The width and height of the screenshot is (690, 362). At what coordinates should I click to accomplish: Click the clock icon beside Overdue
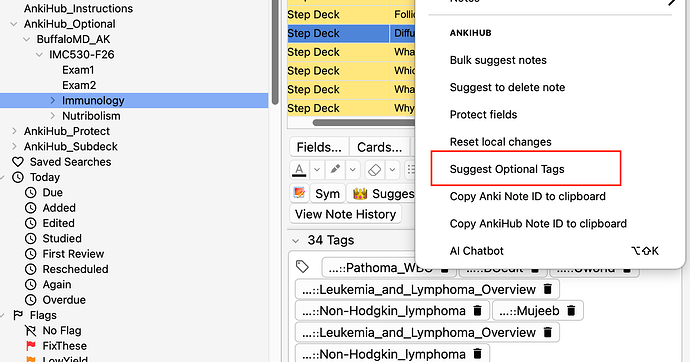[30, 300]
